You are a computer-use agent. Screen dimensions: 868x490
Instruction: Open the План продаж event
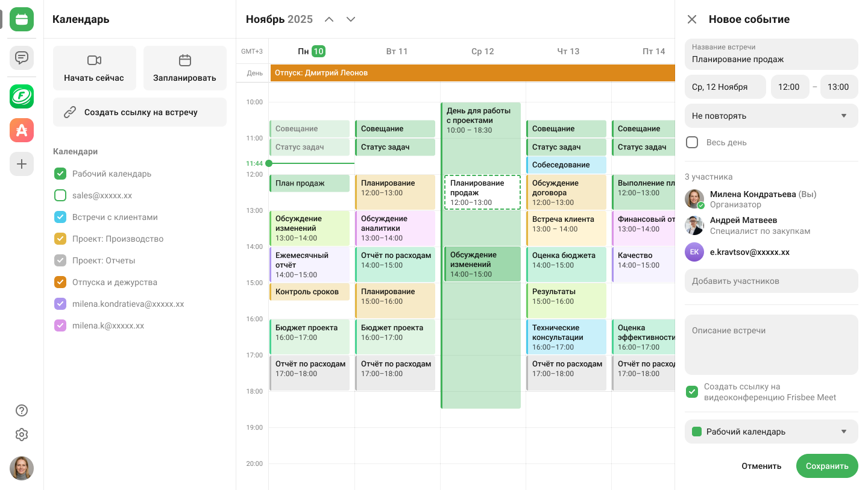[x=310, y=183]
